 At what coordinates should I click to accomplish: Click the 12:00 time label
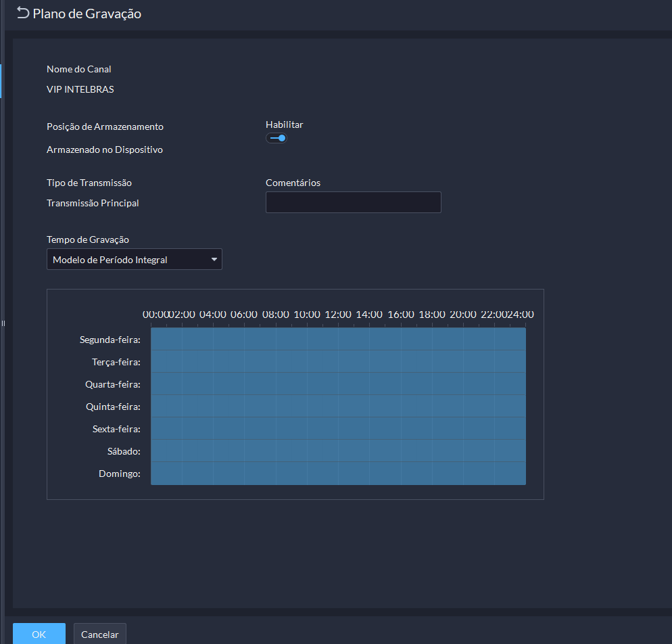tap(338, 315)
